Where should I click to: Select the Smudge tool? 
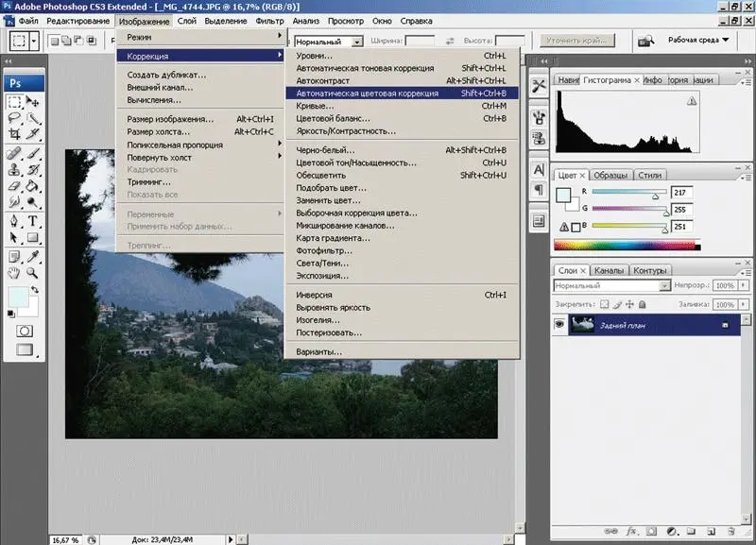tap(14, 202)
